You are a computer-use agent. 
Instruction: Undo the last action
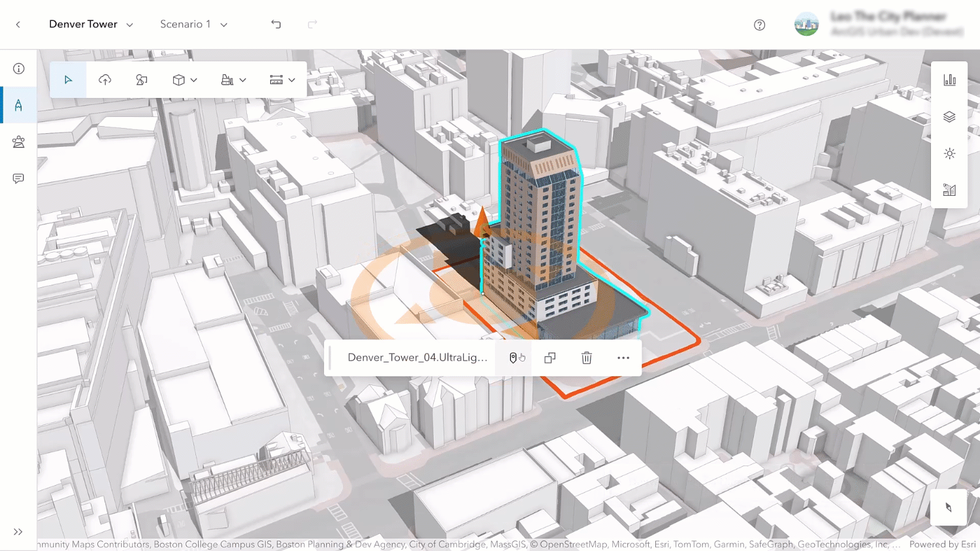pyautogui.click(x=276, y=24)
